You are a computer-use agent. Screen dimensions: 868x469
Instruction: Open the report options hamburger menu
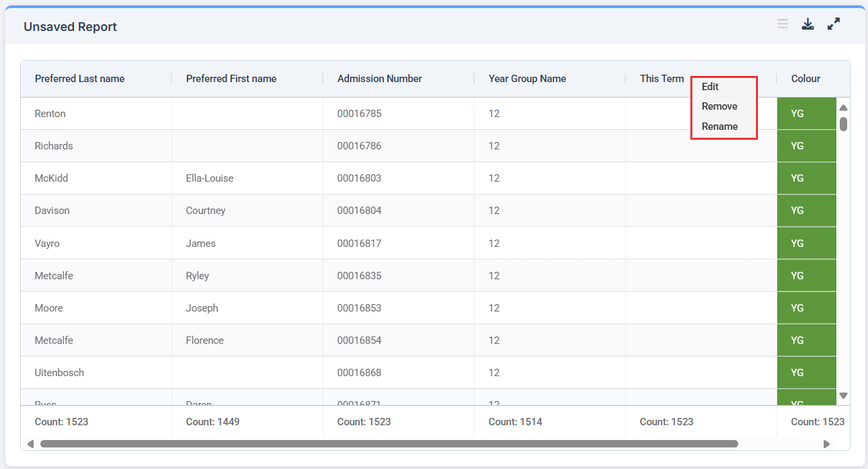[x=782, y=24]
